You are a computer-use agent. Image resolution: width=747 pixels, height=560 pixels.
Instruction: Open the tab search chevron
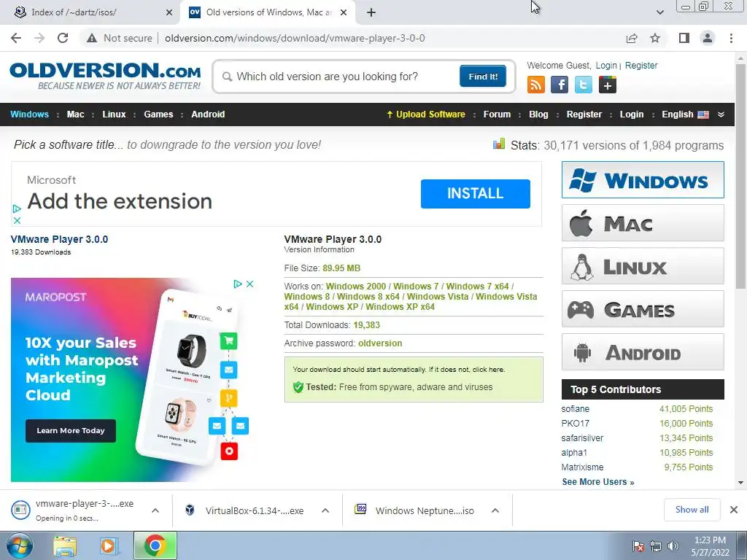click(x=659, y=12)
